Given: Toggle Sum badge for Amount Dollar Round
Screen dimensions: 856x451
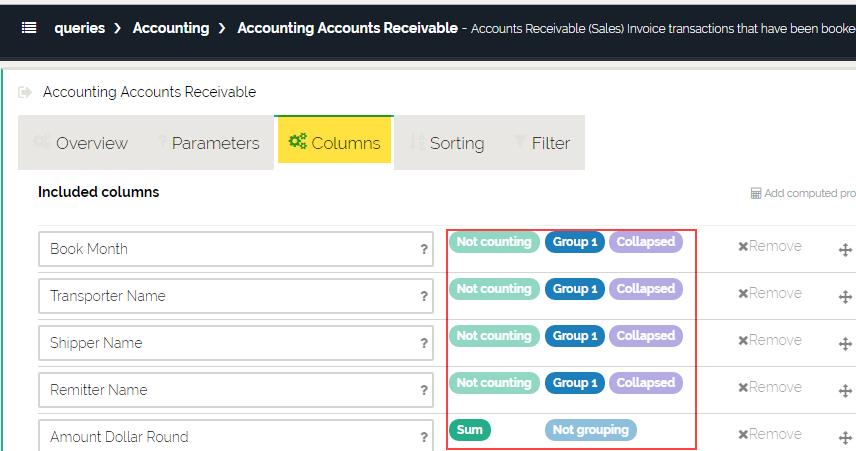Looking at the screenshot, I should click(x=470, y=430).
